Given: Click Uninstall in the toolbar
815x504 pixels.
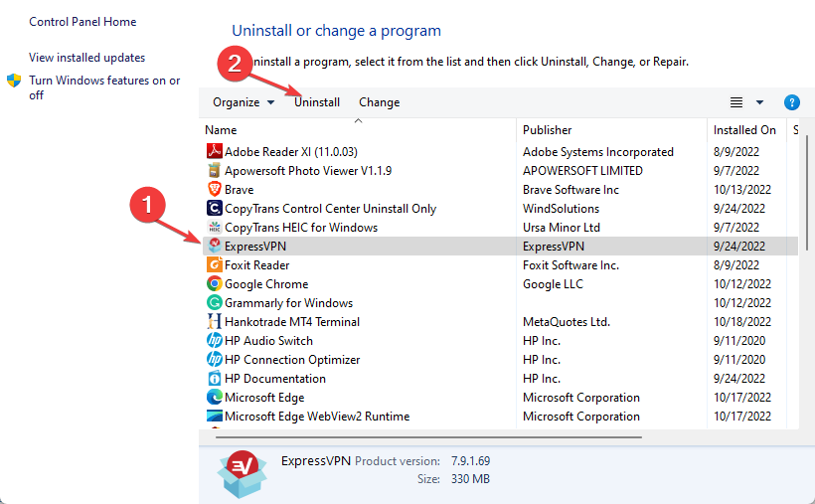Looking at the screenshot, I should click(x=317, y=102).
